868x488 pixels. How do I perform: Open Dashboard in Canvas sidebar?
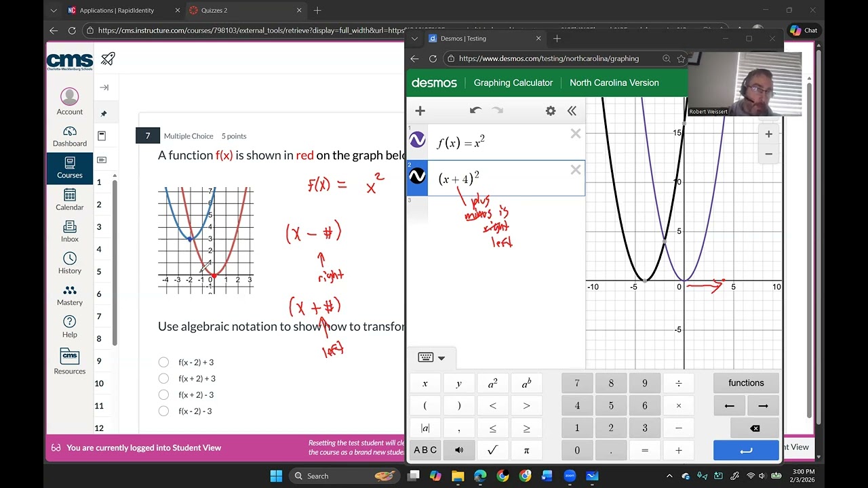coord(70,136)
